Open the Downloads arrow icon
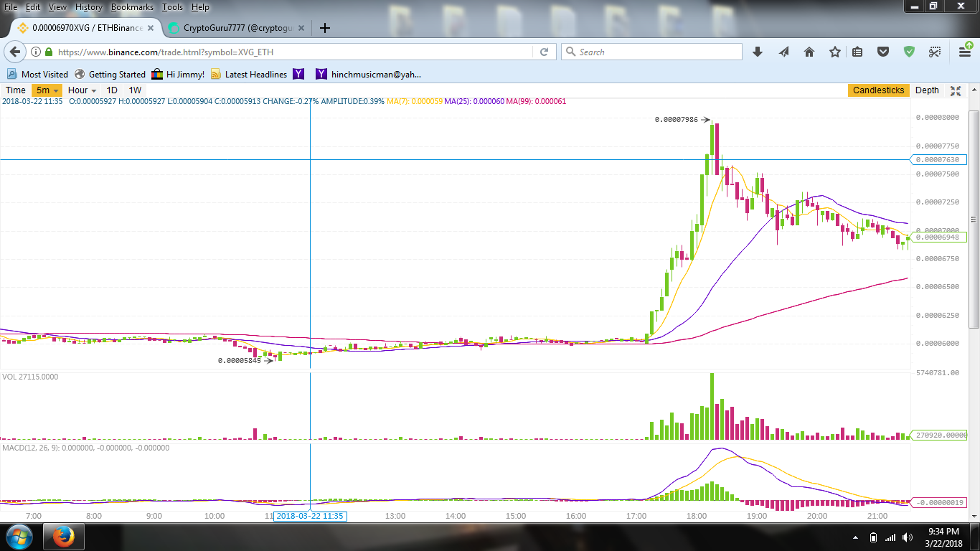This screenshot has width=980, height=551. pos(757,52)
